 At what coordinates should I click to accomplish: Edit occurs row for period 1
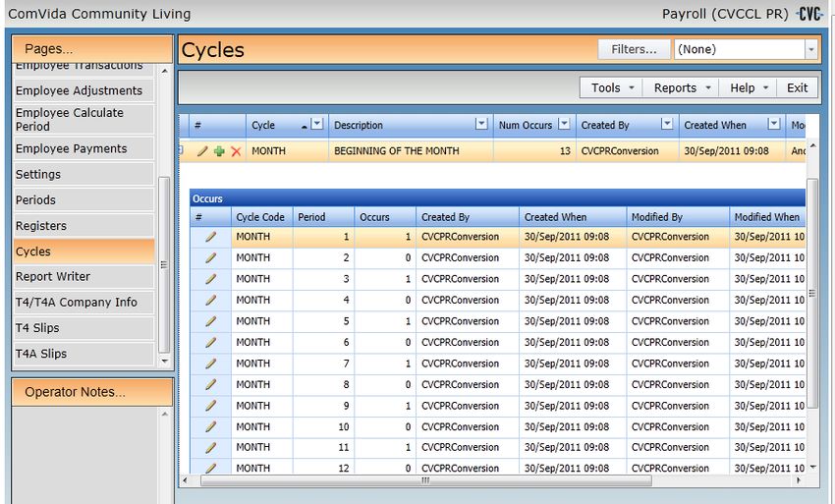tap(211, 237)
